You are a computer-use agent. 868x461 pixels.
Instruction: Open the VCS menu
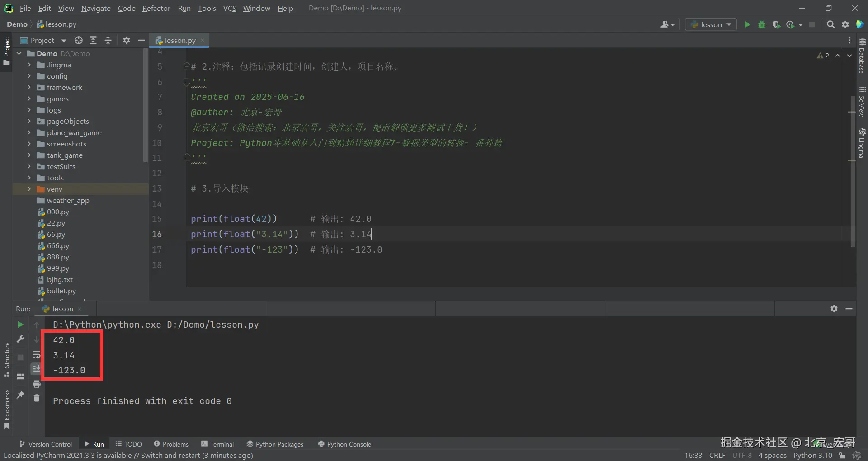[230, 8]
